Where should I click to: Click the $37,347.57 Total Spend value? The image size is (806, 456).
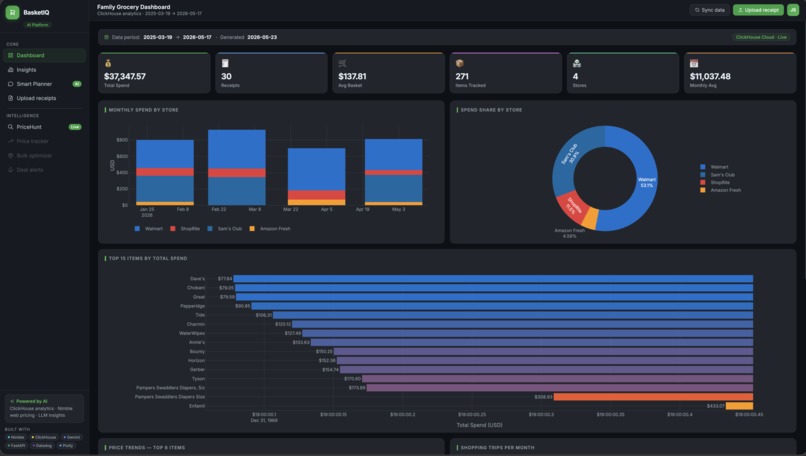[125, 76]
